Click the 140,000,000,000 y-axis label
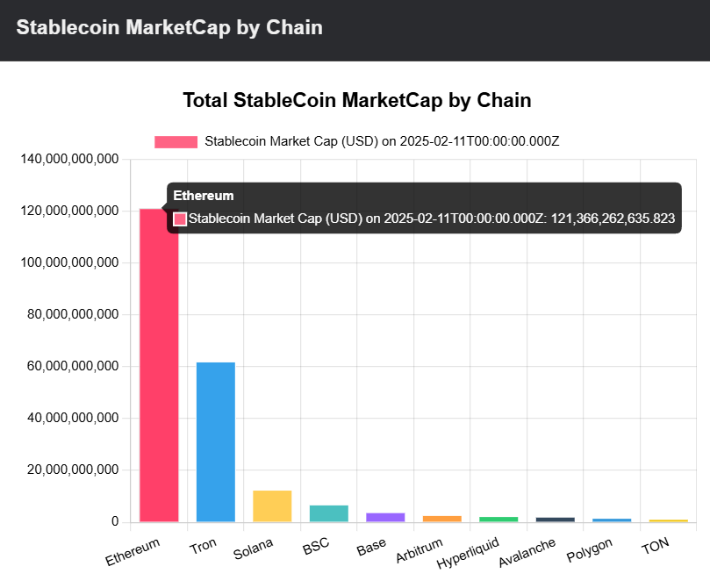Image resolution: width=710 pixels, height=588 pixels. coord(68,159)
